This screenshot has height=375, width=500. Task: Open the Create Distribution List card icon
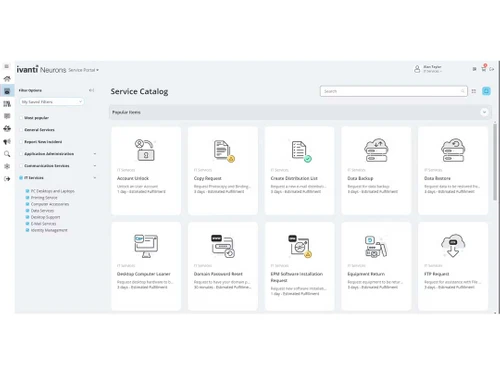click(301, 151)
